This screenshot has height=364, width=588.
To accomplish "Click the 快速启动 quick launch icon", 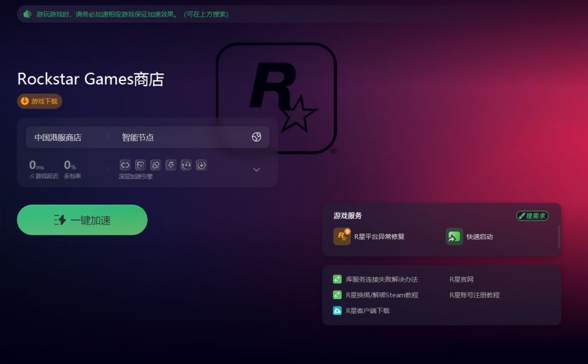I will pyautogui.click(x=454, y=237).
